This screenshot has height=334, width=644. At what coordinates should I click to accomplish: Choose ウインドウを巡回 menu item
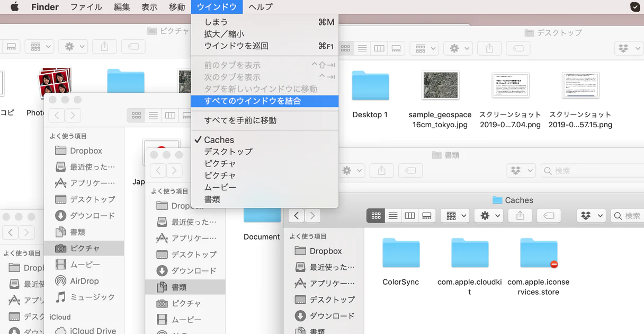pyautogui.click(x=265, y=46)
